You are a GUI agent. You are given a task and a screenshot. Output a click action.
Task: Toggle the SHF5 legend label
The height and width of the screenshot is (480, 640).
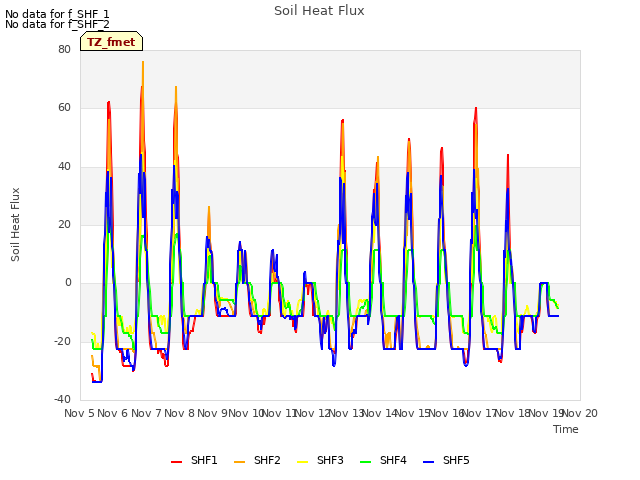(456, 460)
